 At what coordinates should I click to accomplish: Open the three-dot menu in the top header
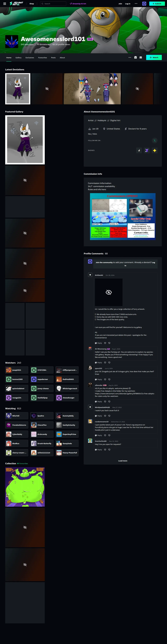(x=136, y=4)
